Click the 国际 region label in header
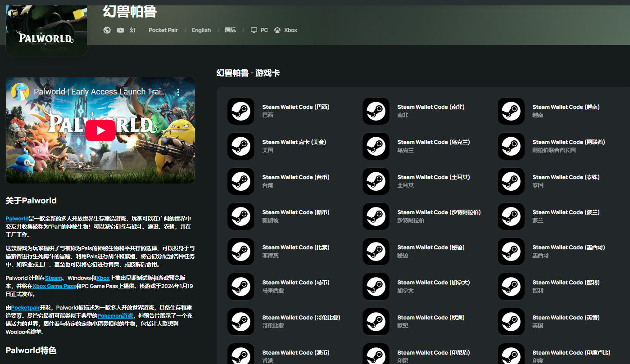 [230, 30]
